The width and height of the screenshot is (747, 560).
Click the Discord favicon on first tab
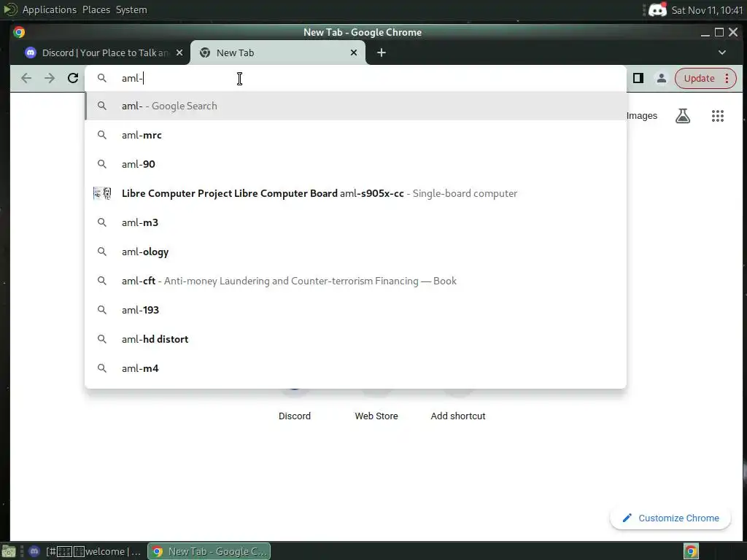tap(31, 52)
